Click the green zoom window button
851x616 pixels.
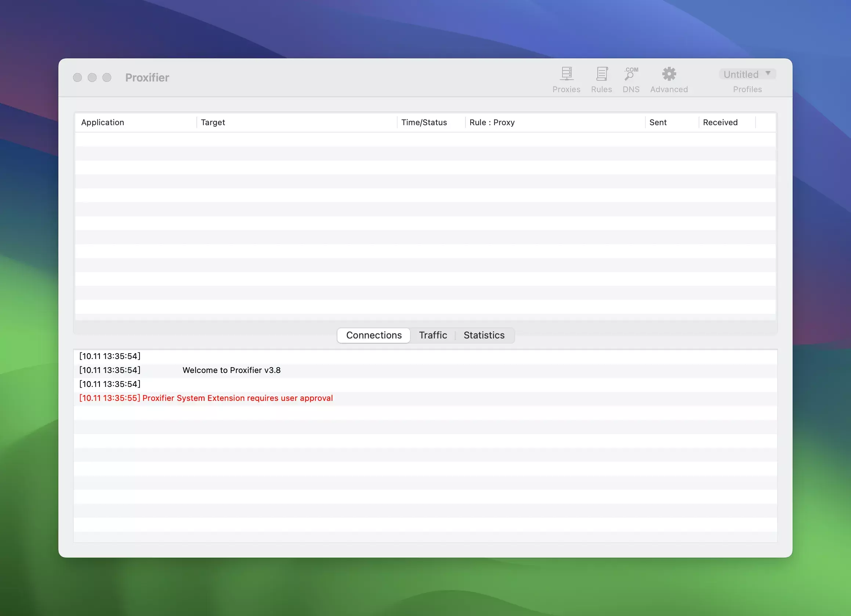(x=107, y=78)
